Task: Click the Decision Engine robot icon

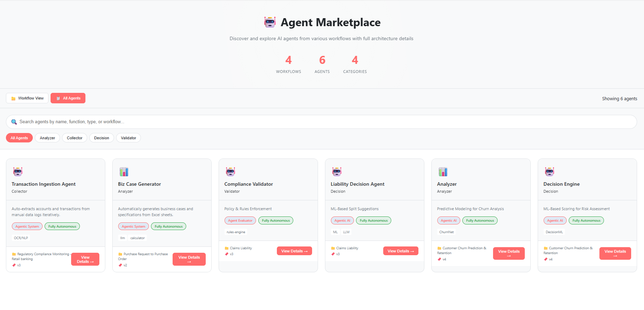Action: (549, 171)
